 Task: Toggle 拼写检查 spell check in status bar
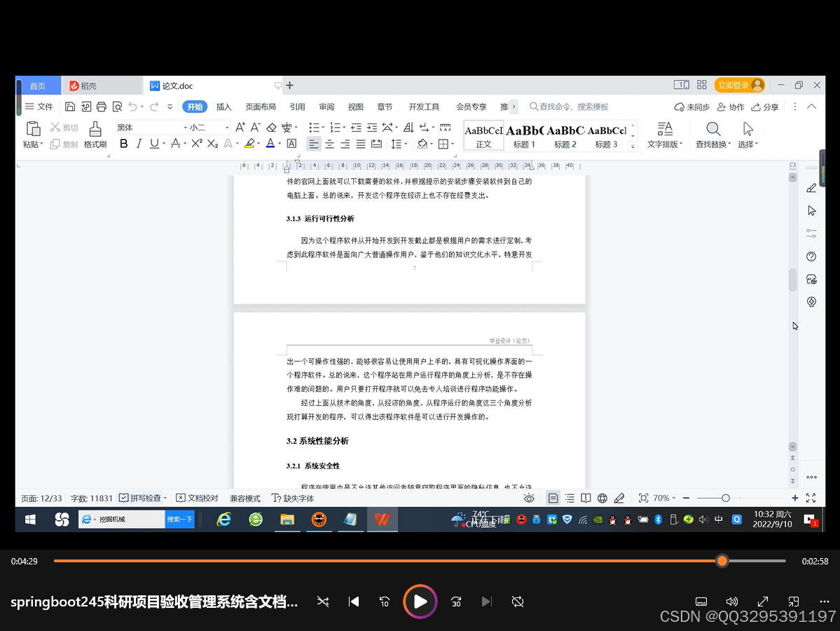(x=142, y=498)
